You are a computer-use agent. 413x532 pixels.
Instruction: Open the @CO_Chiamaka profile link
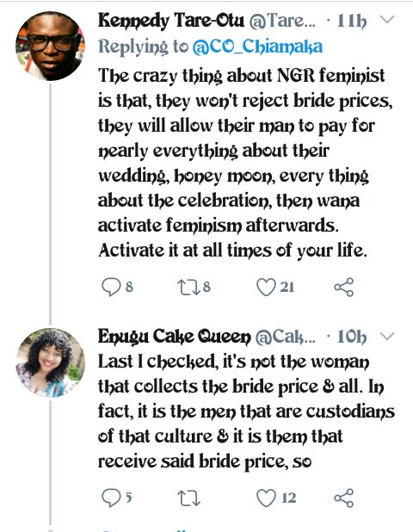click(x=257, y=46)
